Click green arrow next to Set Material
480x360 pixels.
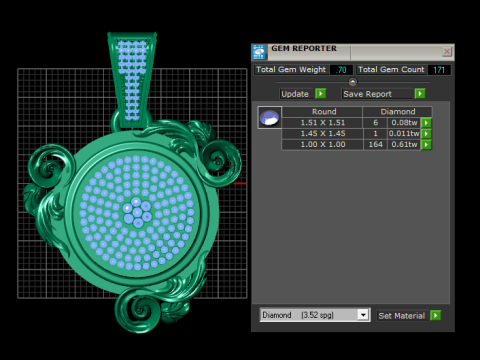click(x=435, y=315)
